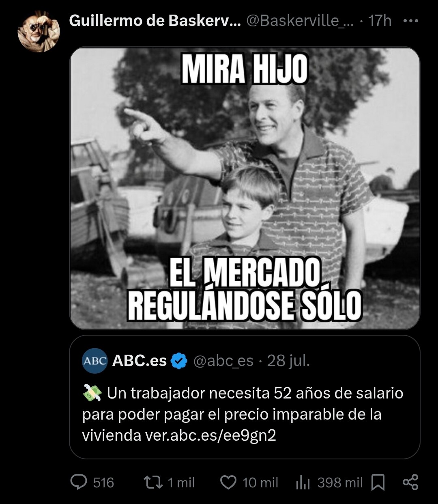Bookmark this tweet
Image resolution: width=438 pixels, height=504 pixels.
[378, 482]
